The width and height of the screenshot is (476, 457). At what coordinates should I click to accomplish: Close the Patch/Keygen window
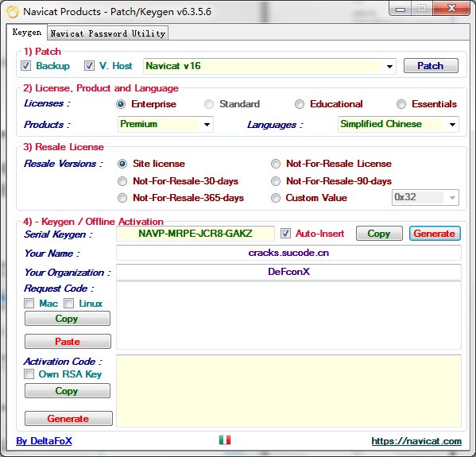point(451,8)
